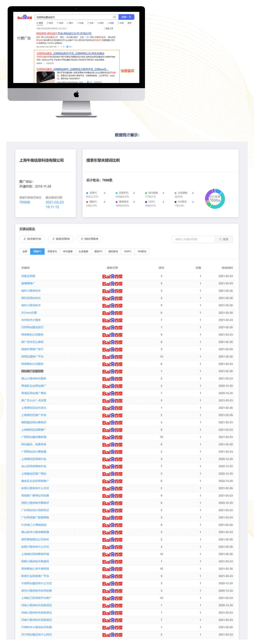The width and height of the screenshot is (254, 644).
Task: Click the 总计收录 donut chart
Action: pyautogui.click(x=215, y=199)
